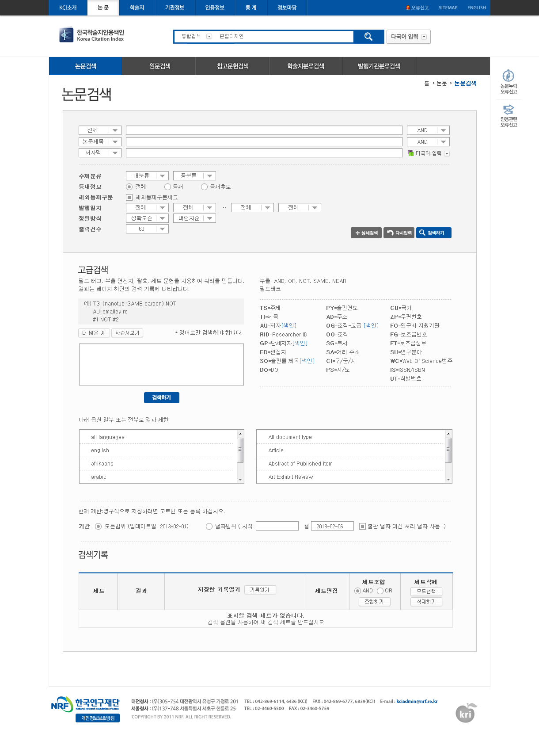Click the 검색하기 button under advanced query box
Viewport: 539px width, 756px height.
pyautogui.click(x=162, y=398)
